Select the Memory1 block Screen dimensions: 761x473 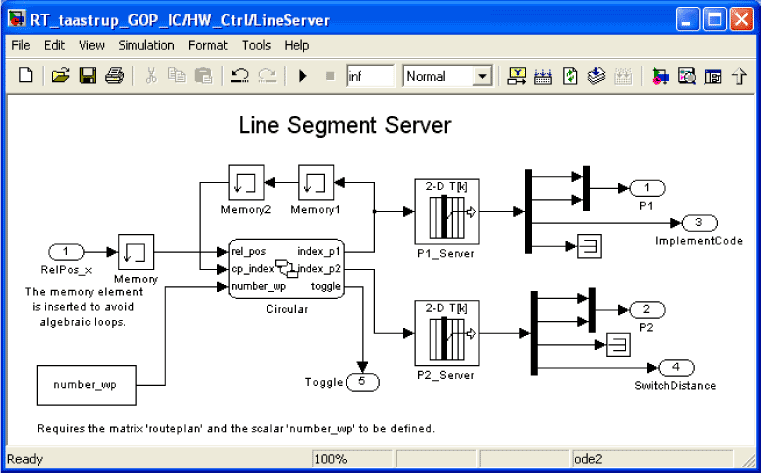(316, 182)
